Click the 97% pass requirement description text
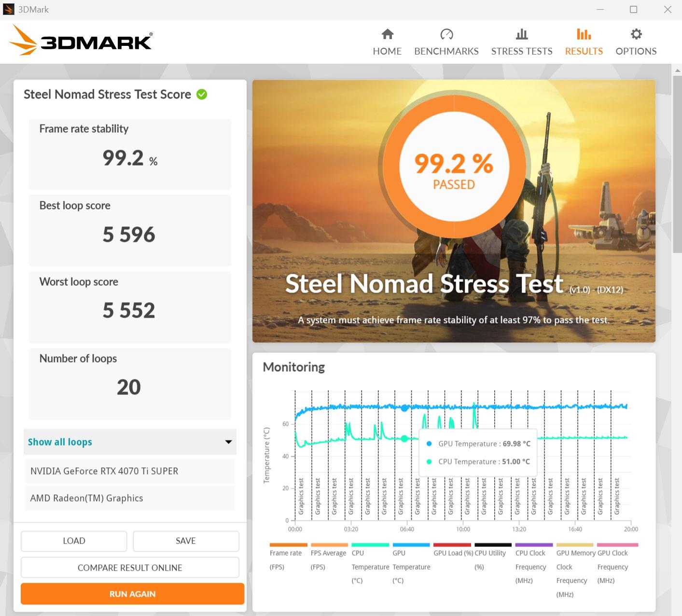 coord(454,320)
